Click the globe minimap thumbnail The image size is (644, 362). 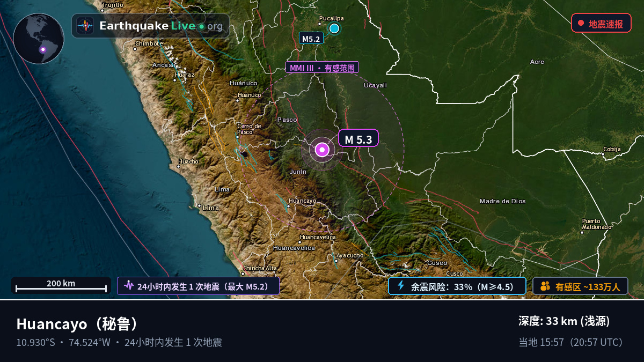39,39
